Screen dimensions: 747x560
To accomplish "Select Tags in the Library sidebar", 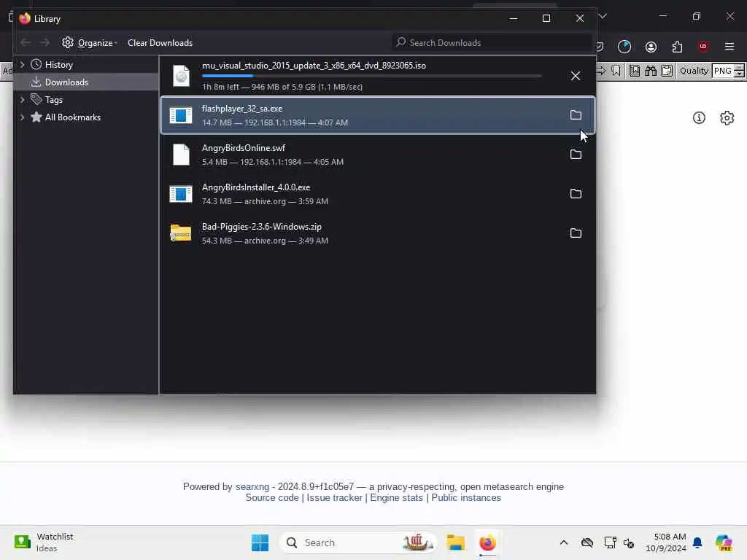I will click(53, 99).
